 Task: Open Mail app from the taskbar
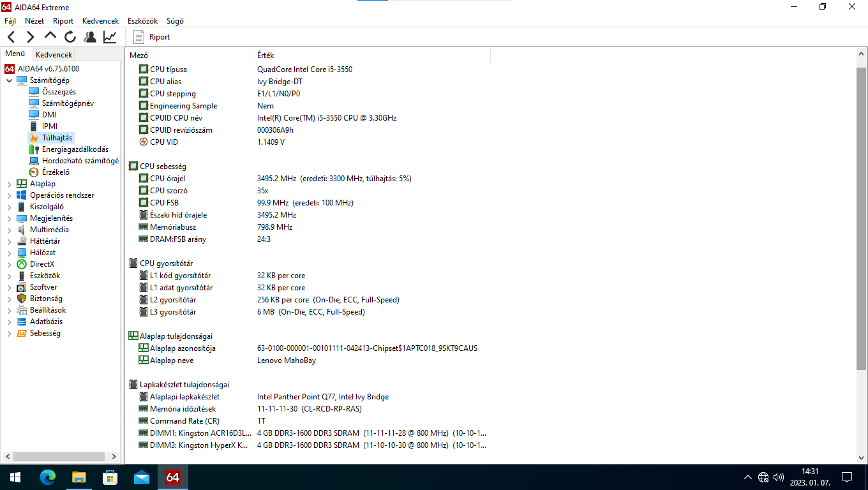click(x=141, y=477)
